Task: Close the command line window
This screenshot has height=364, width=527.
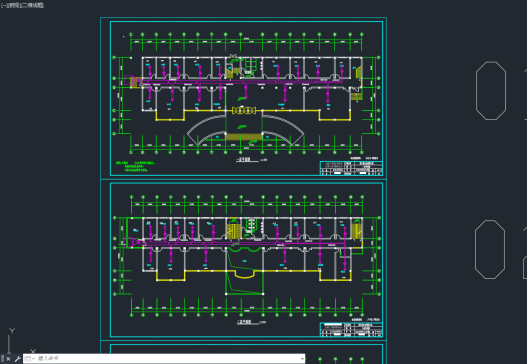Action: point(8,359)
